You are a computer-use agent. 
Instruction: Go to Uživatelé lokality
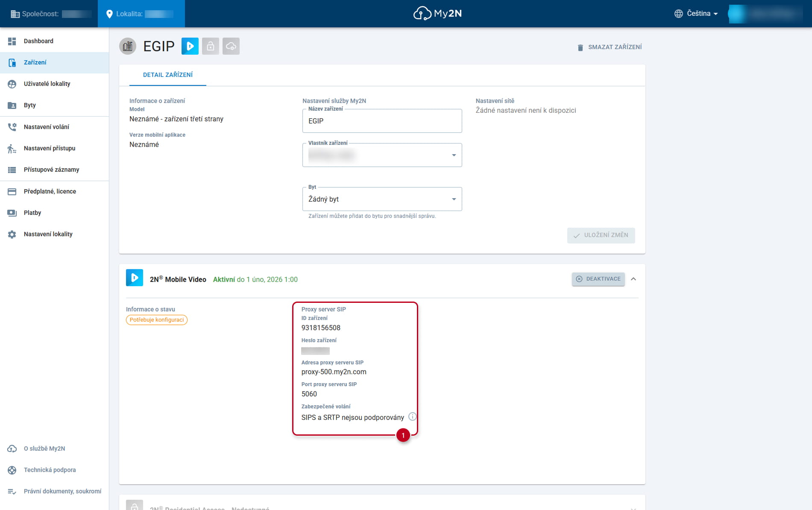[54, 84]
